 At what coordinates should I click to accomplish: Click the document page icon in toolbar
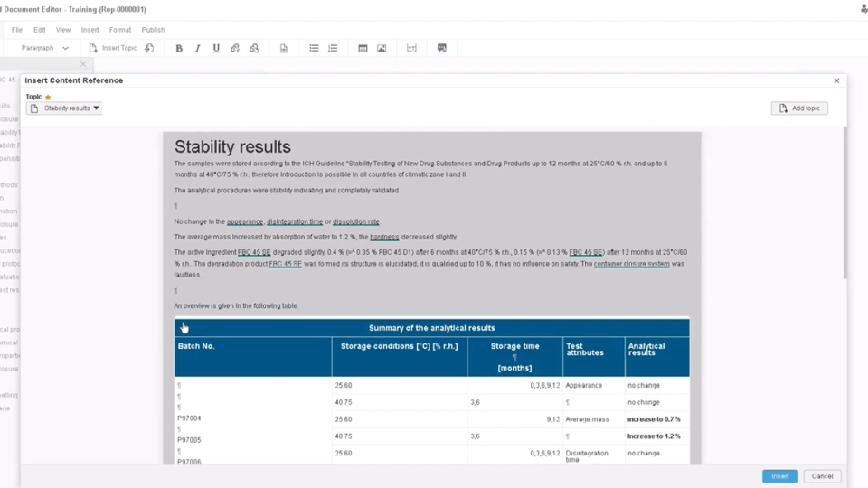[x=283, y=48]
